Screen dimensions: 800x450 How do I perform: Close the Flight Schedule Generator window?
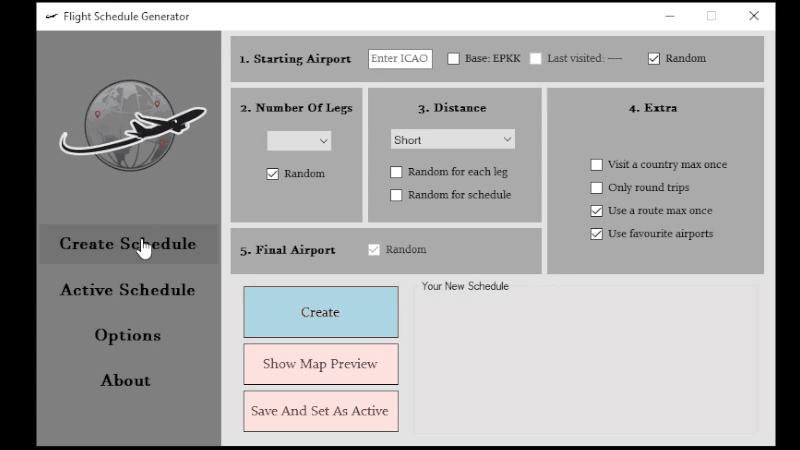(x=754, y=16)
